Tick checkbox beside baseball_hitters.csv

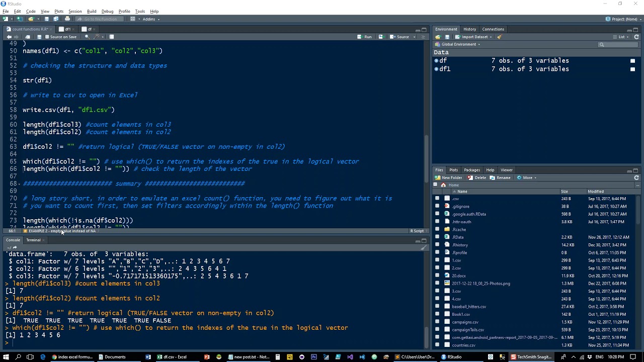click(x=437, y=307)
